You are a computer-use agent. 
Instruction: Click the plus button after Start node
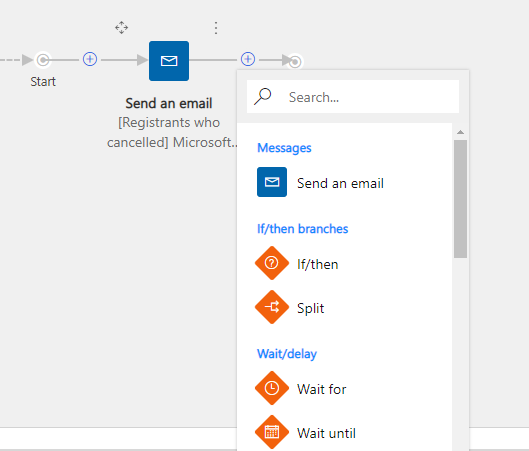(x=90, y=59)
